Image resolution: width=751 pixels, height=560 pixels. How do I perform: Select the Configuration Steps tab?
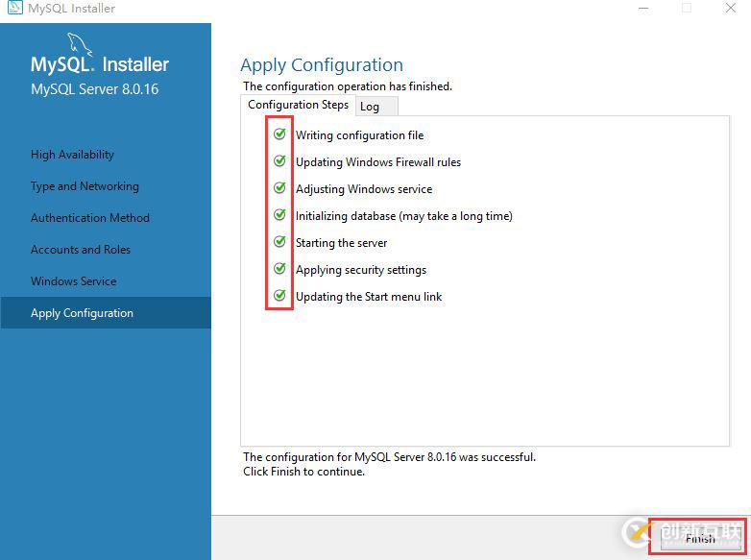(298, 105)
